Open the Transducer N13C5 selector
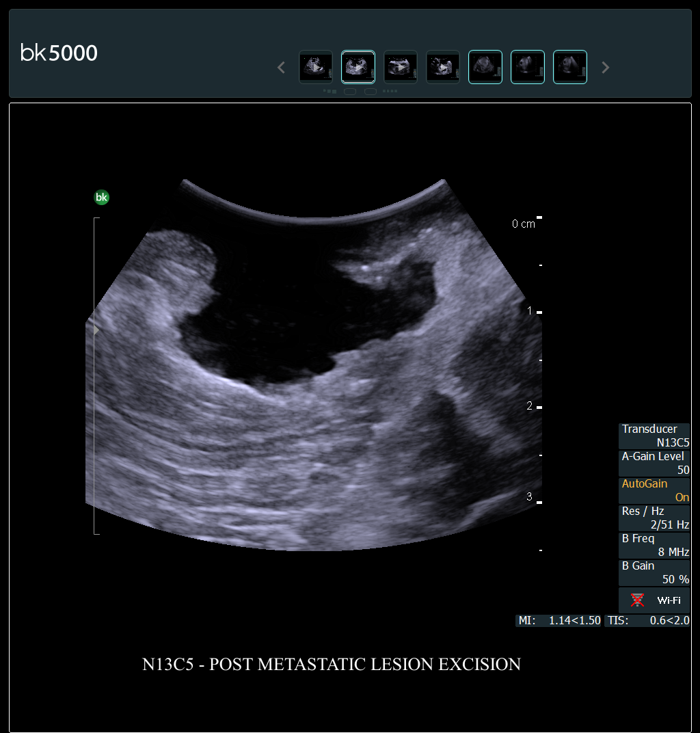Image resolution: width=700 pixels, height=733 pixels. point(654,436)
